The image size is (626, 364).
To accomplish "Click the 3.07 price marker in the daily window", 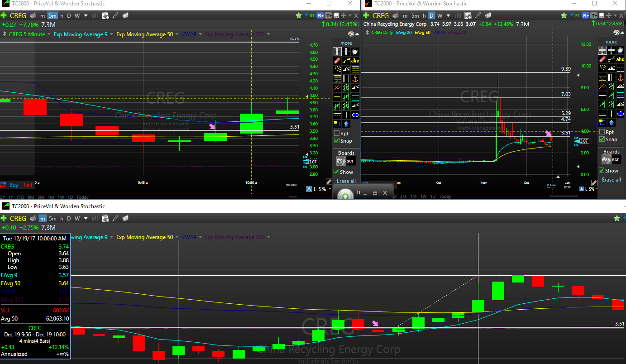I will [584, 141].
